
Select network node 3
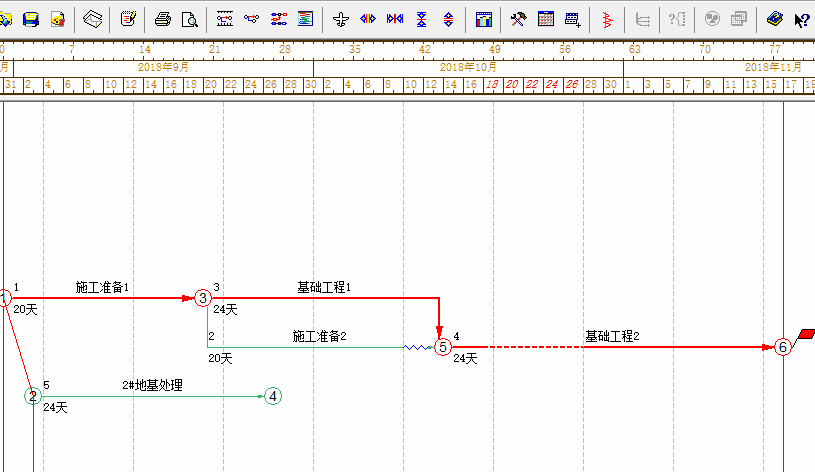[x=203, y=298]
